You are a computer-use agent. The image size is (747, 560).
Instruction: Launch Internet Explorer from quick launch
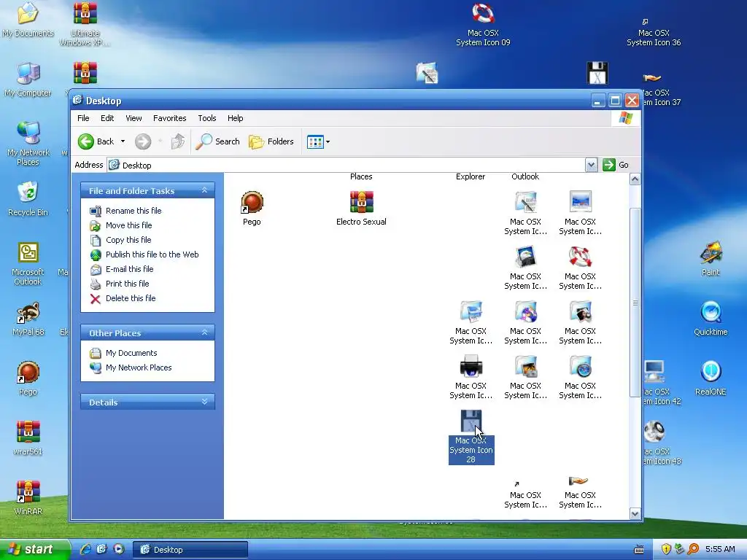click(x=86, y=549)
